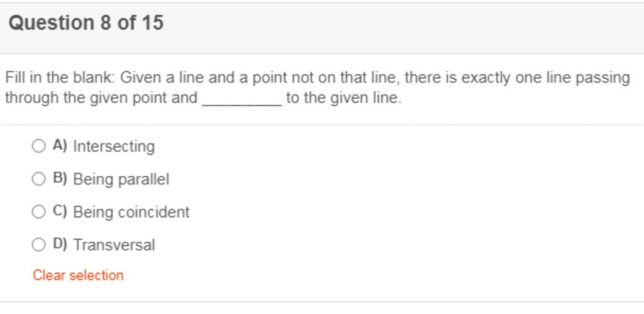Click the "Being parallel" answer label
644x314 pixels.
(x=121, y=179)
